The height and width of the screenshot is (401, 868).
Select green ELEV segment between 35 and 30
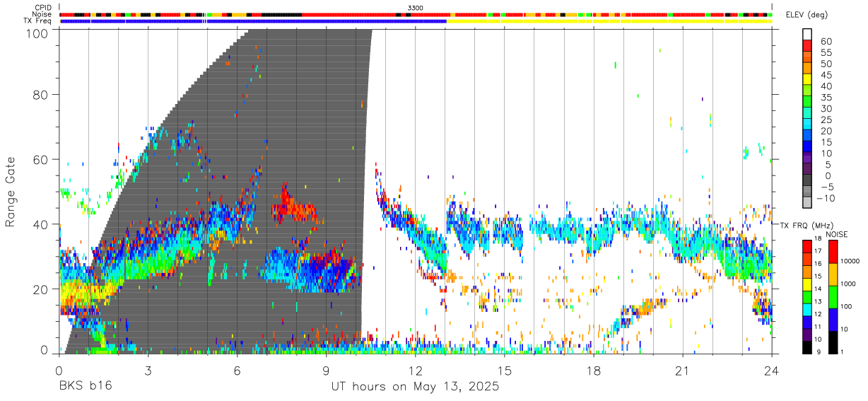click(x=807, y=103)
